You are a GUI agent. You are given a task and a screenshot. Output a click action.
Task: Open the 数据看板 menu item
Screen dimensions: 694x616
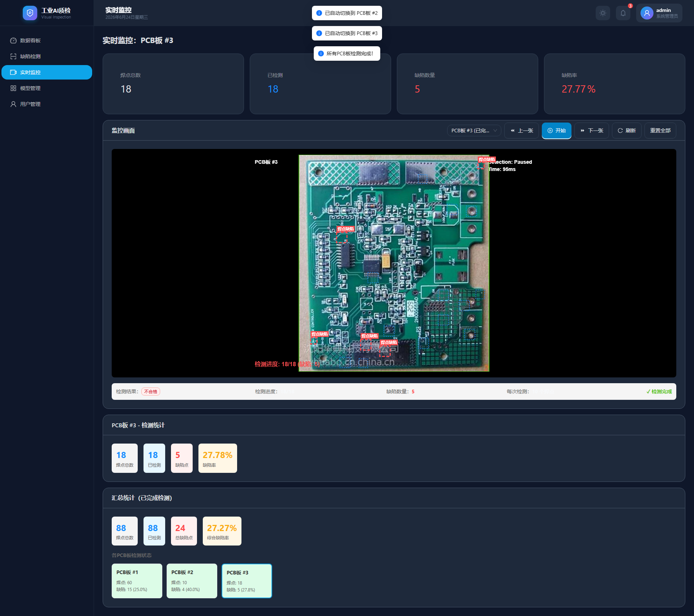pos(47,40)
